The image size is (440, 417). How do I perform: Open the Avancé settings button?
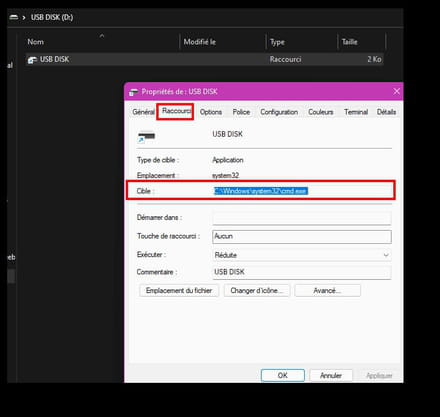click(x=327, y=291)
